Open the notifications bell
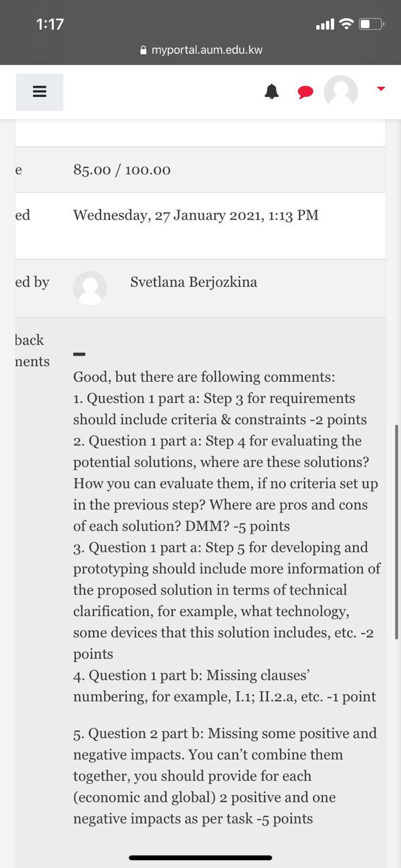The width and height of the screenshot is (401, 868). 271,92
